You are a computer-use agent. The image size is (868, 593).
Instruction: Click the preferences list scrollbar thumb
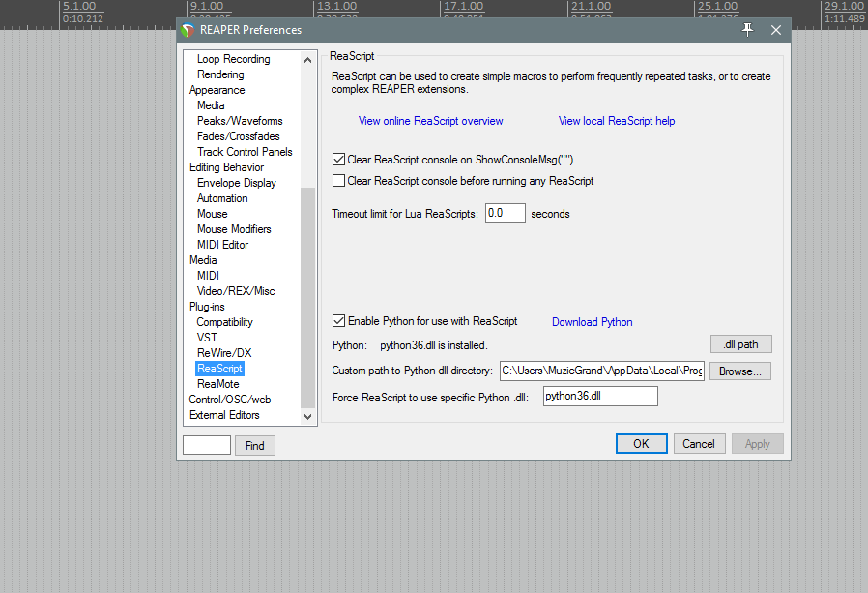307,297
